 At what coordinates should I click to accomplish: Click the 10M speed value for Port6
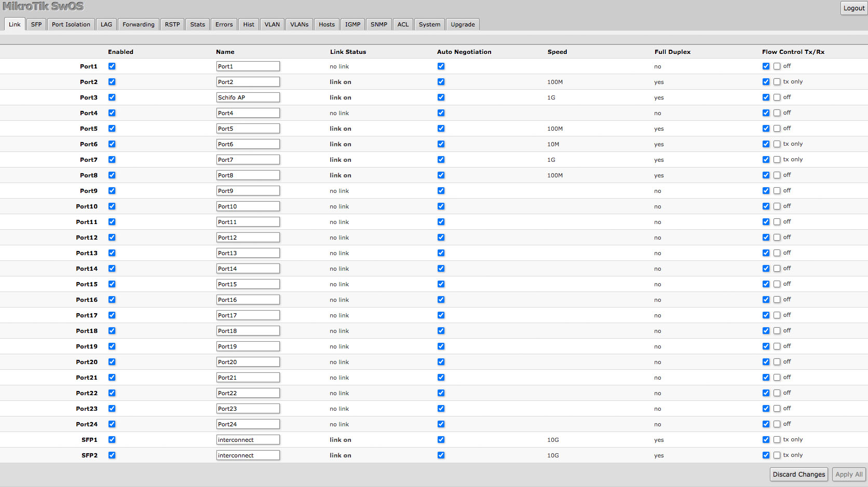(x=553, y=144)
